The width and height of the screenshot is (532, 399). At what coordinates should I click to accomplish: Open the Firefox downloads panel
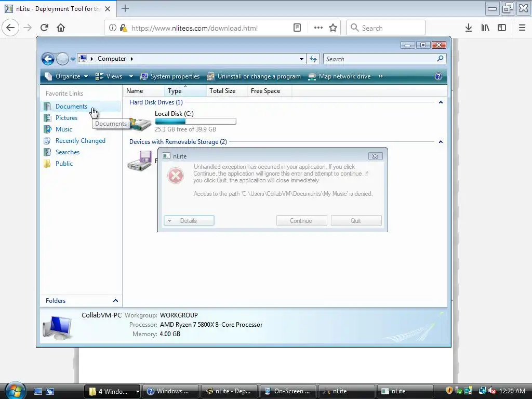[x=469, y=28]
